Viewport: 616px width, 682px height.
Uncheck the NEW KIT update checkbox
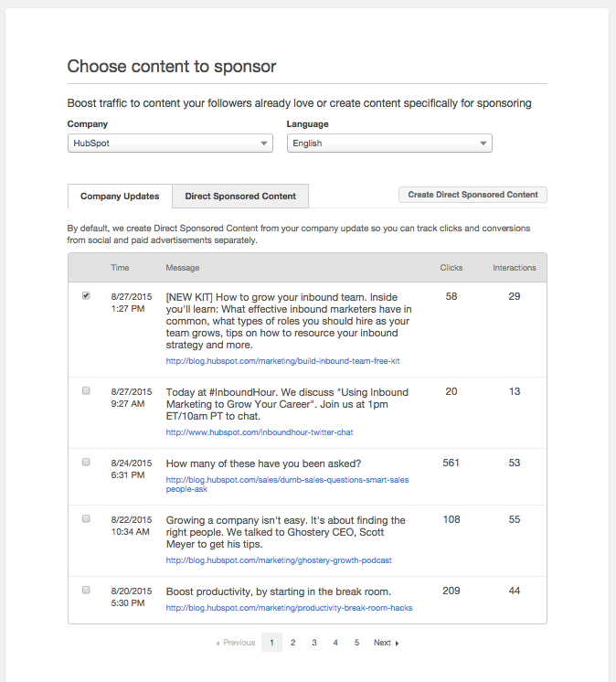pos(87,296)
